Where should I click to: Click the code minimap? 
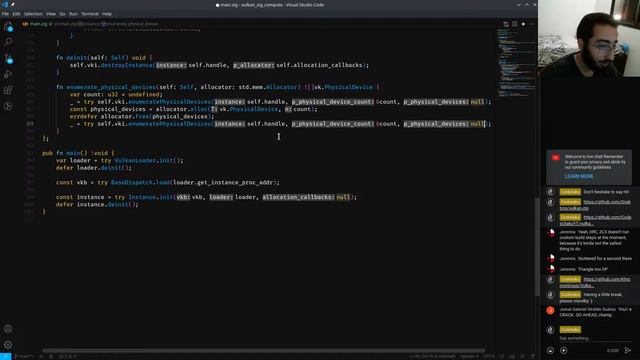pyautogui.click(x=515, y=63)
